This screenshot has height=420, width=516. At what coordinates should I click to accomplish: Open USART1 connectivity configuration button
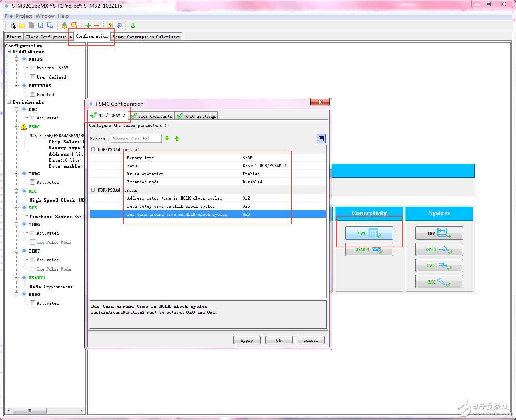pos(369,249)
